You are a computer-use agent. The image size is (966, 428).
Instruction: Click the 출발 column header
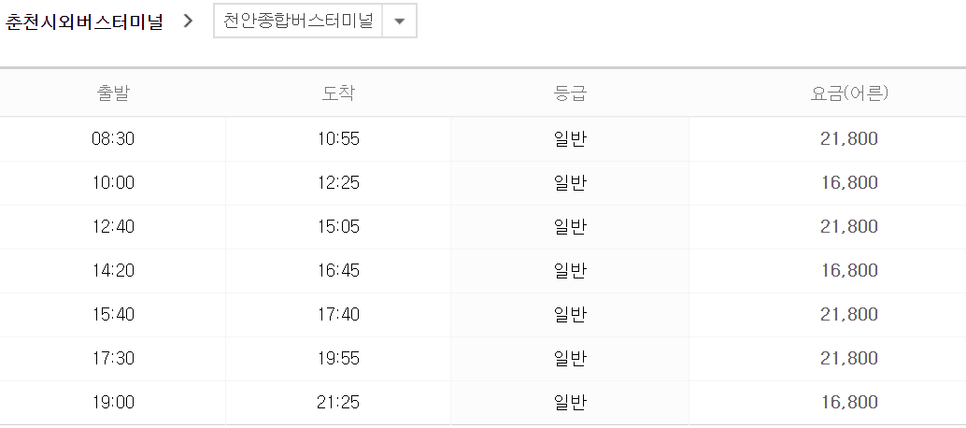point(113,93)
